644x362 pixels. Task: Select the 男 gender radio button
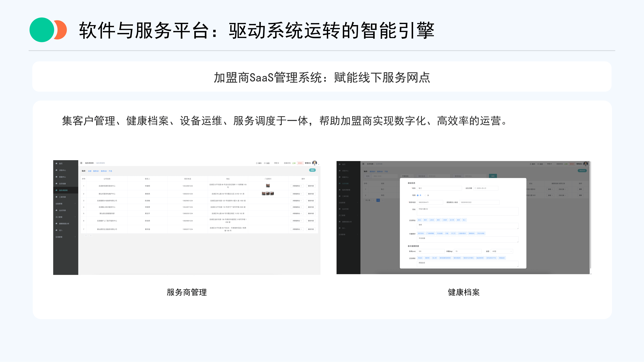[x=418, y=195]
